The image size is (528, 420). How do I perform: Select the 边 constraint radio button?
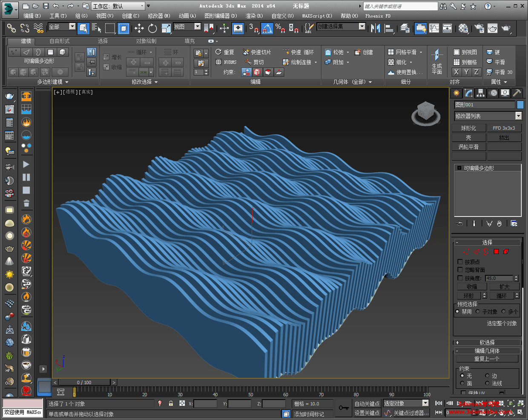(487, 376)
